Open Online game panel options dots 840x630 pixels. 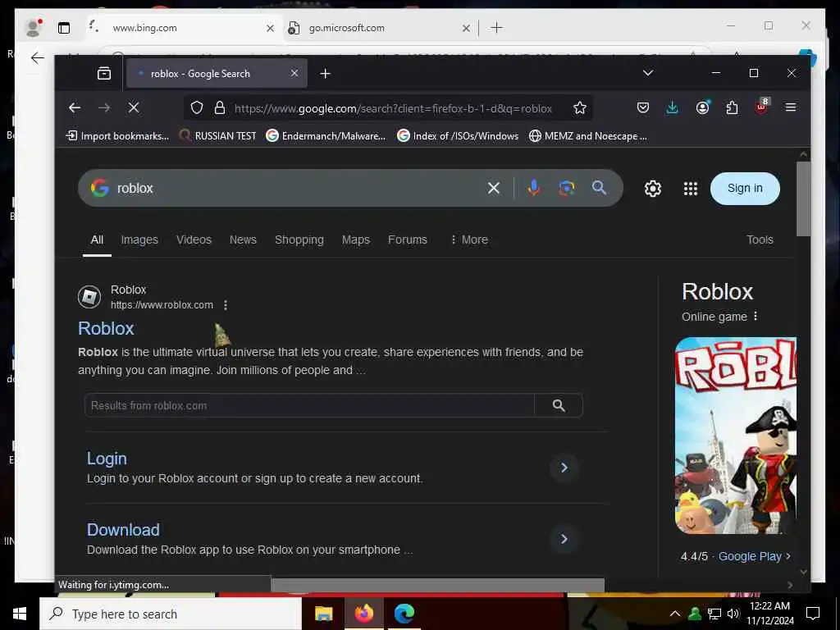tap(756, 316)
